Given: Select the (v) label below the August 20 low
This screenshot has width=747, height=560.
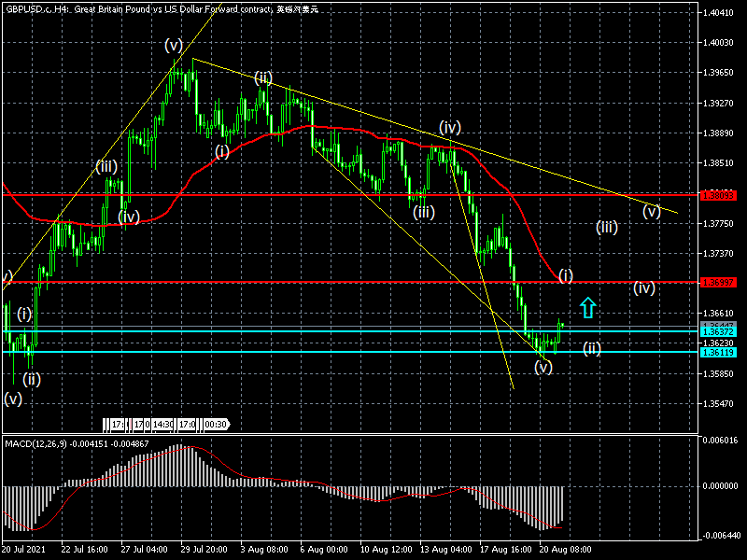Looking at the screenshot, I should (x=543, y=368).
